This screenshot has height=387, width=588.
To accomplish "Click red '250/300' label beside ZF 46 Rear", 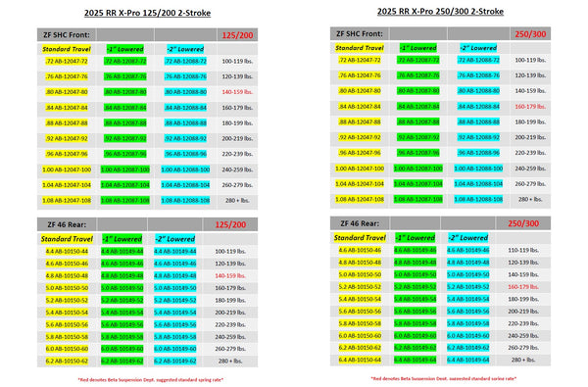I will click(x=523, y=223).
